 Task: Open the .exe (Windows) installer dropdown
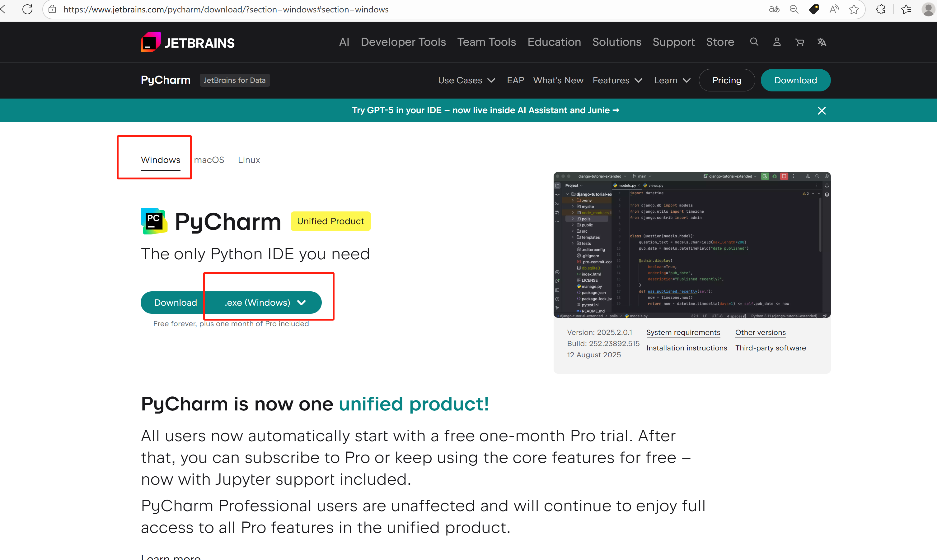(x=266, y=302)
